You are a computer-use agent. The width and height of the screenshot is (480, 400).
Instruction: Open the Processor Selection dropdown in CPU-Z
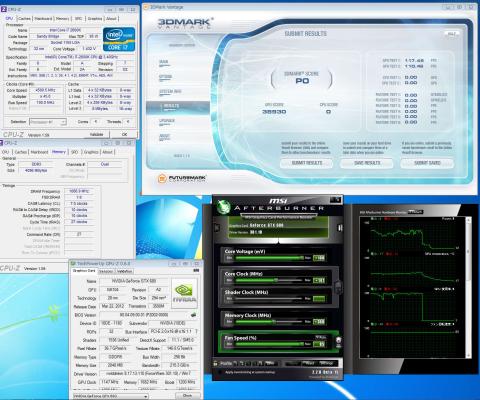pos(48,122)
